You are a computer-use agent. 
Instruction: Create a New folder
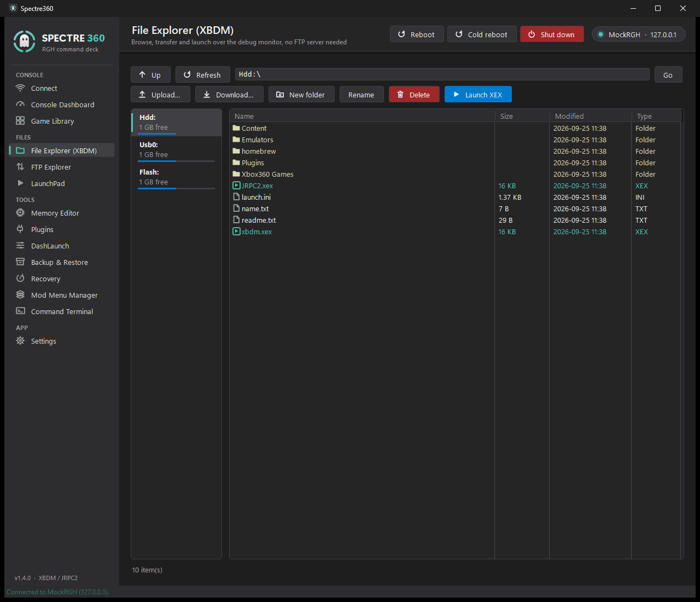301,95
